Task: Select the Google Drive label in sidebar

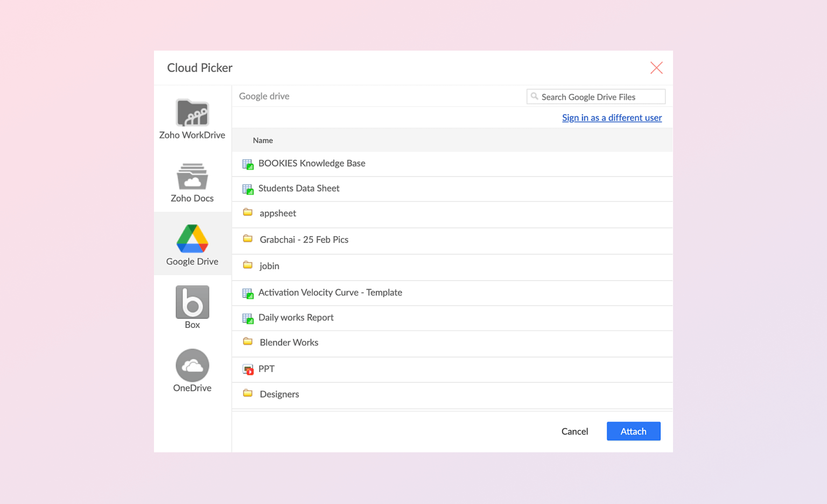Action: [x=192, y=261]
